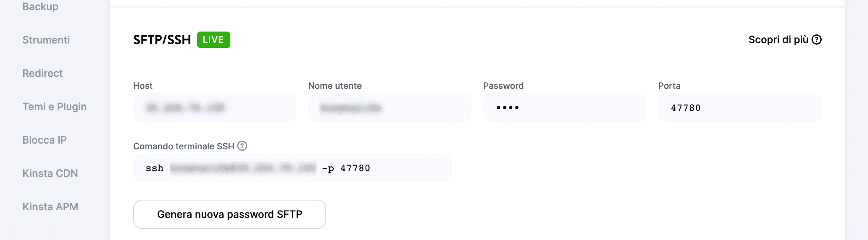868x240 pixels.
Task: Open the Blocca IP section
Action: coord(45,140)
